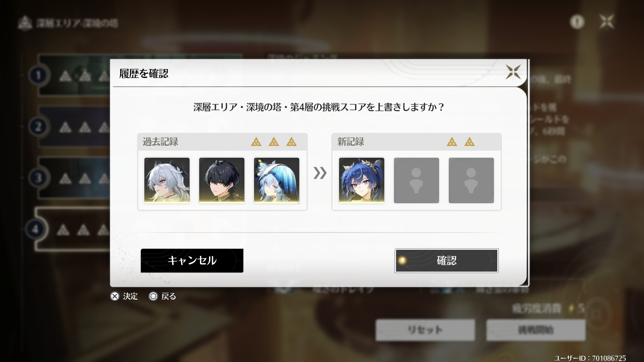Click the blurred リセット button
The height and width of the screenshot is (362, 644).
point(425,330)
